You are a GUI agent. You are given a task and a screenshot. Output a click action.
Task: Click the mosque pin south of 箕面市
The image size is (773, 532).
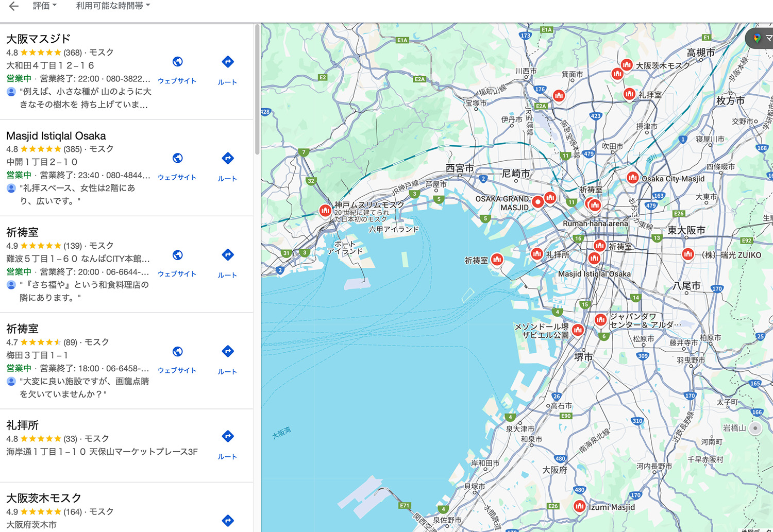click(559, 95)
